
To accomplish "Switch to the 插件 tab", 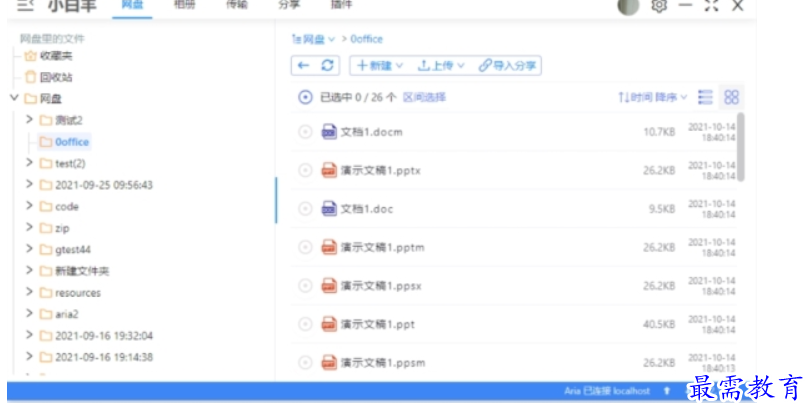I will click(341, 5).
